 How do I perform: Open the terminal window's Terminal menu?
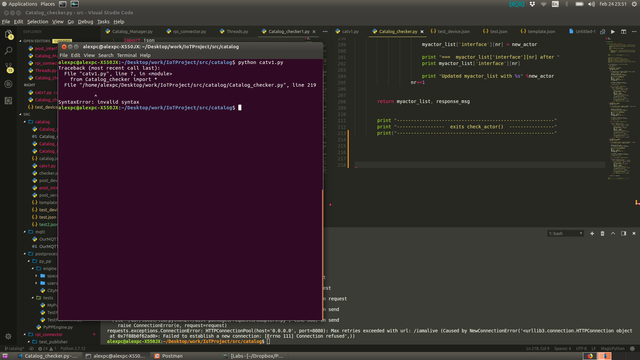click(x=127, y=55)
